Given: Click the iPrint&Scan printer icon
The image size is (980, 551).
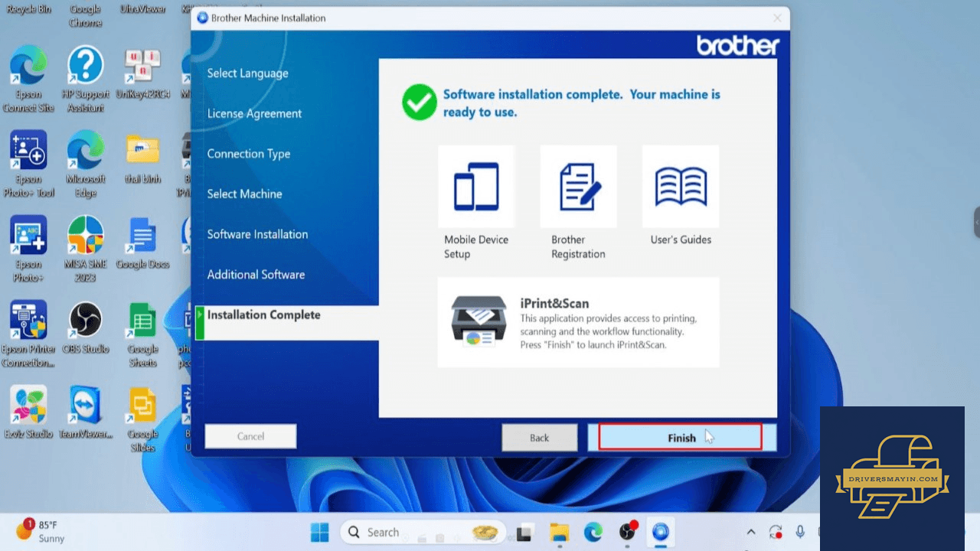Looking at the screenshot, I should [479, 321].
